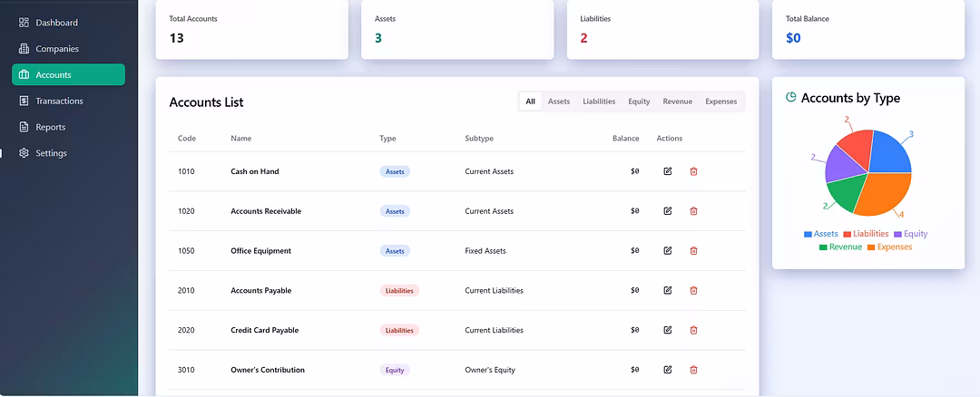Filter accounts list by Assets tab
980x397 pixels.
coord(559,102)
